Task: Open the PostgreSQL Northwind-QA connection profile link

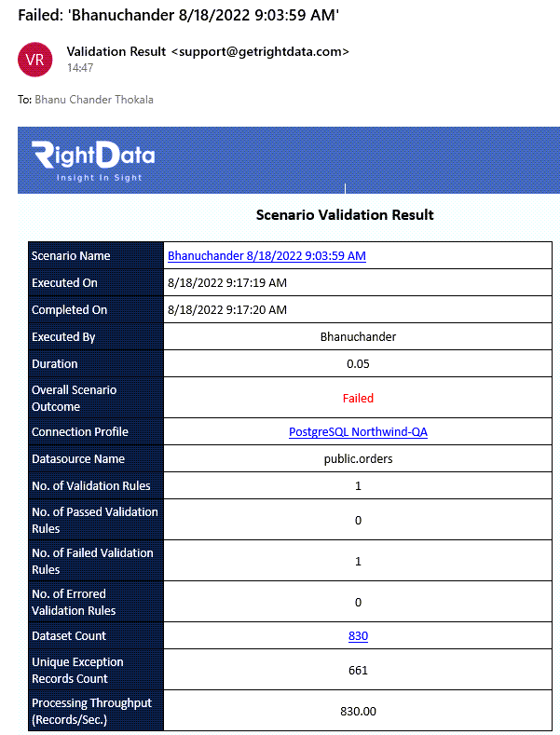Action: [x=358, y=431]
